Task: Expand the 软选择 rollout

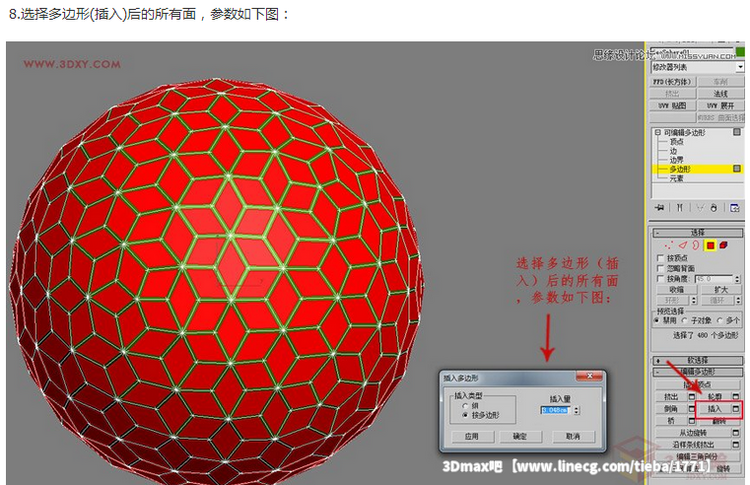Action: point(698,360)
